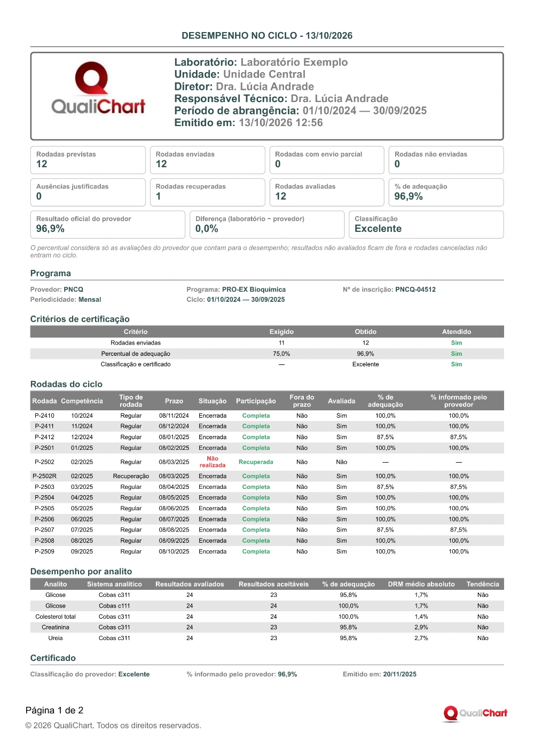Click "Emitido em: 20/11/2025" in the Certificado section
Screen dimensions: 534x756
380,674
